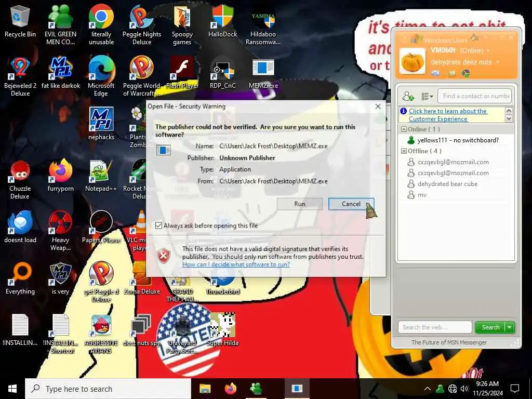Image resolution: width=532 pixels, height=399 pixels.
Task: Open 'How can I decide what software to run?' link
Action: pos(236,264)
